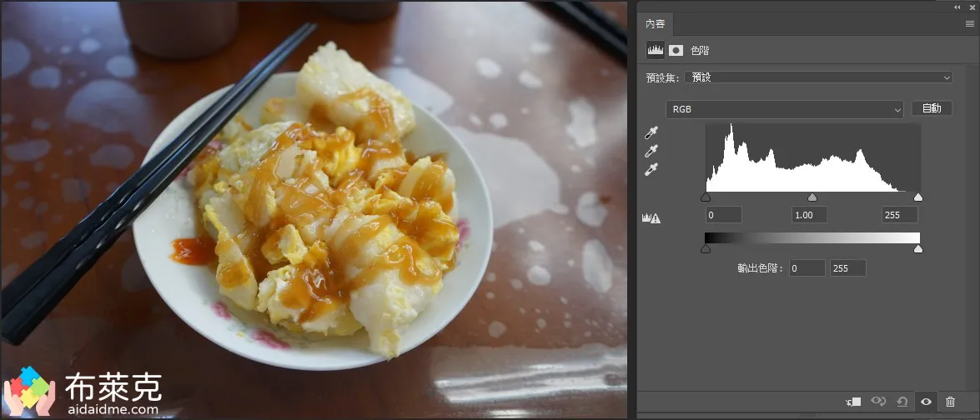Click the 色階 label text

700,51
